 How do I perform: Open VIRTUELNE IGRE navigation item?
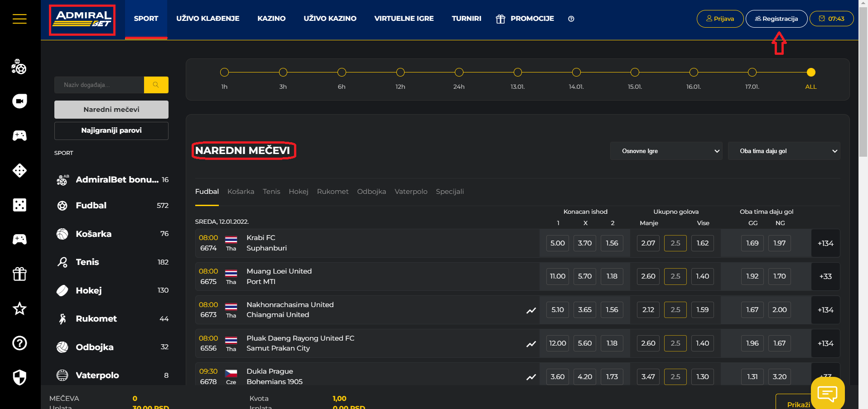[404, 19]
